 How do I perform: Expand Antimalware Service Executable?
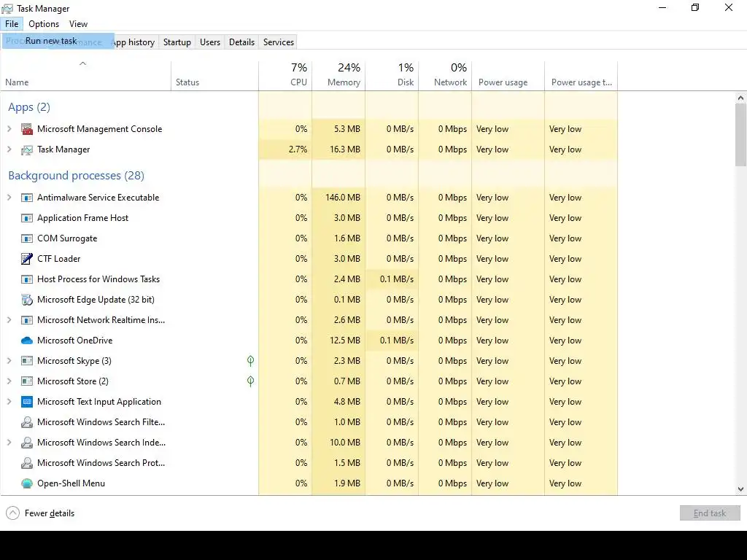coord(9,198)
